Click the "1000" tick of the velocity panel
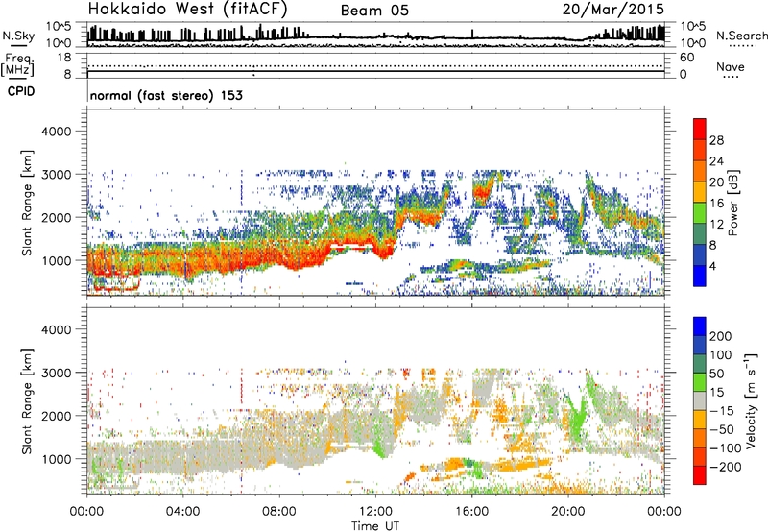The image size is (768, 532). (57, 459)
